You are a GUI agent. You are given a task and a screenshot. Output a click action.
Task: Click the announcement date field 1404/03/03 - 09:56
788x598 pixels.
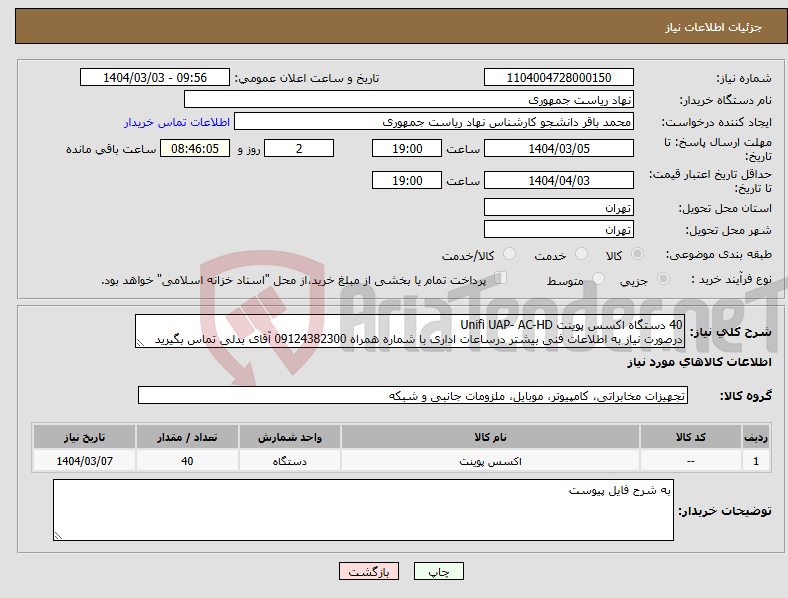[x=155, y=77]
